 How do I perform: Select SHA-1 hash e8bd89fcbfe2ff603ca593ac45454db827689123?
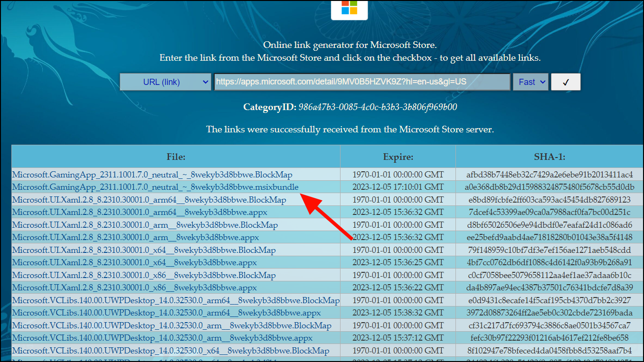click(x=549, y=200)
